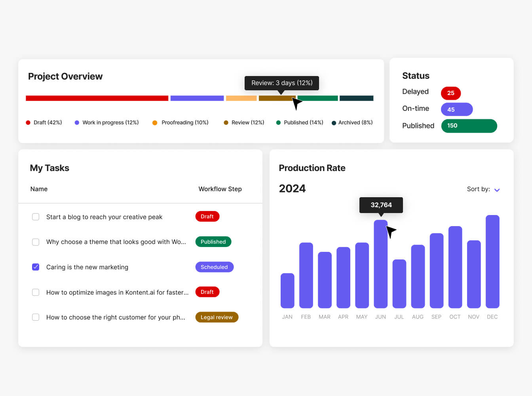
Task: Click the brown Review legend dot
Action: (226, 123)
